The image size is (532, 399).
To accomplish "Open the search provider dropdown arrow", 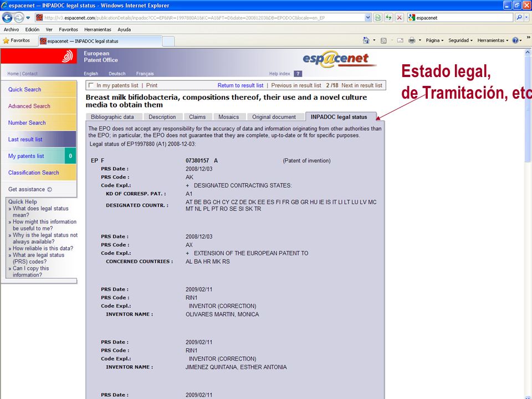I will pos(526,18).
